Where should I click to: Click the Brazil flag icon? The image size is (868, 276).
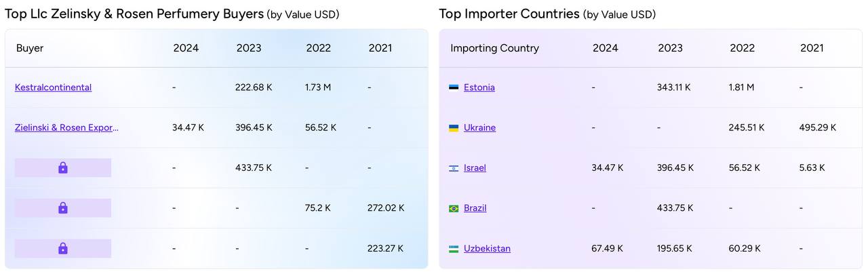click(454, 208)
